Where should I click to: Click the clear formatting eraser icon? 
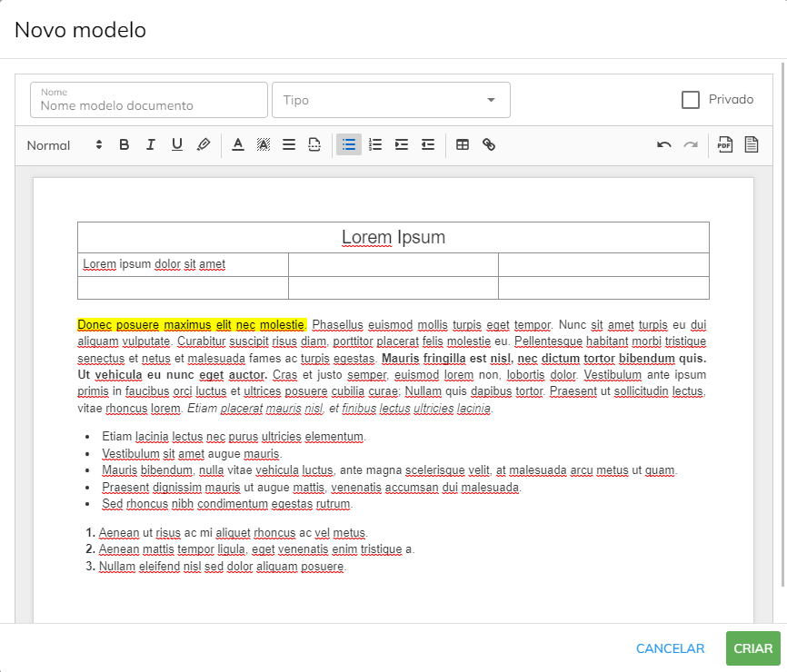click(x=204, y=144)
